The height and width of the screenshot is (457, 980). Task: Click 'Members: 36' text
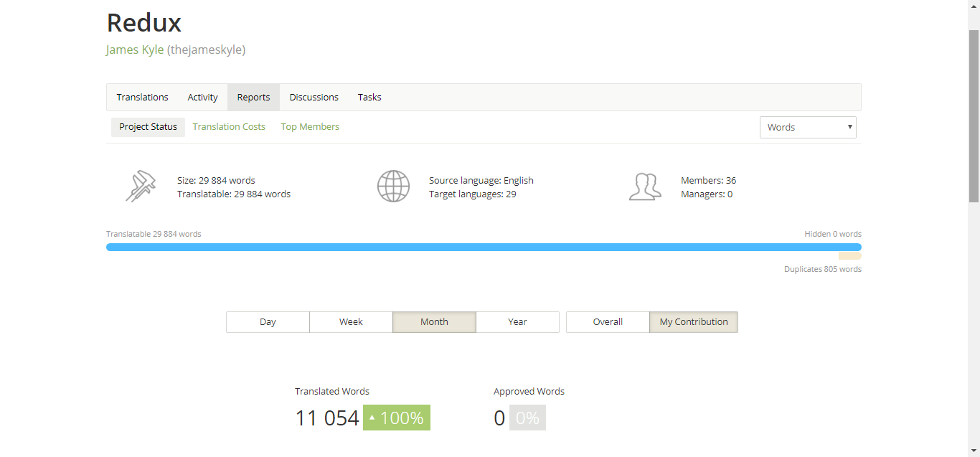(708, 180)
